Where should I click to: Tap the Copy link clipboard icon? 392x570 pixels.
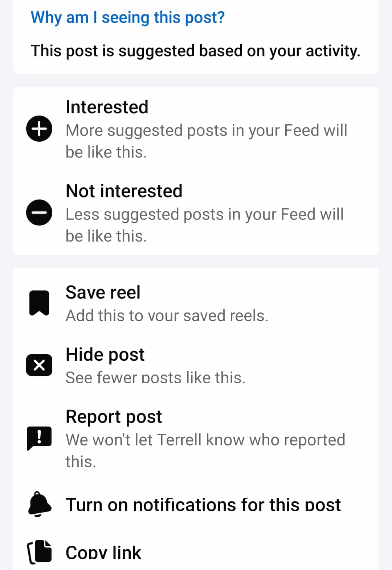pos(39,552)
